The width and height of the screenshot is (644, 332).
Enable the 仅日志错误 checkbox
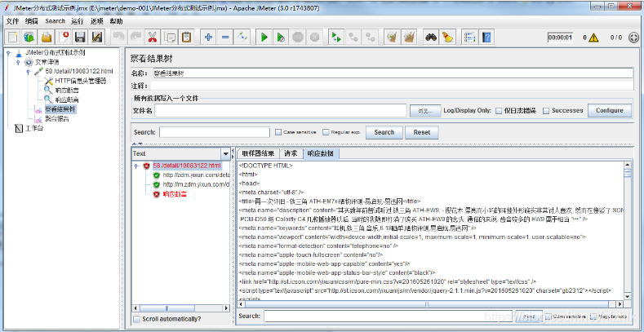click(x=499, y=110)
